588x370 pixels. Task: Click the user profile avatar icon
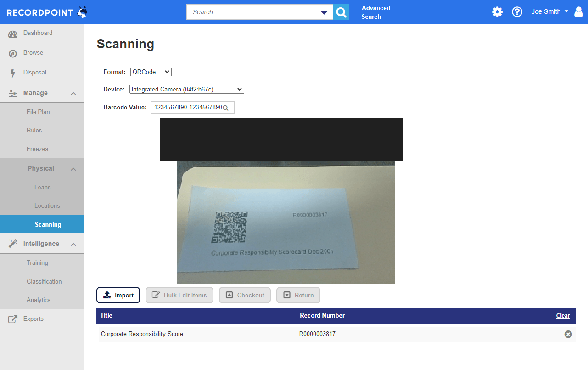579,12
